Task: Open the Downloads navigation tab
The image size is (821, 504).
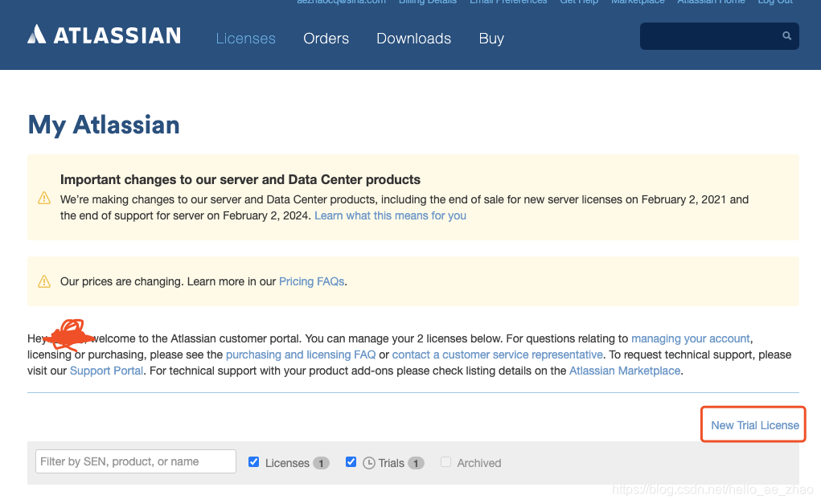Action: click(x=413, y=39)
